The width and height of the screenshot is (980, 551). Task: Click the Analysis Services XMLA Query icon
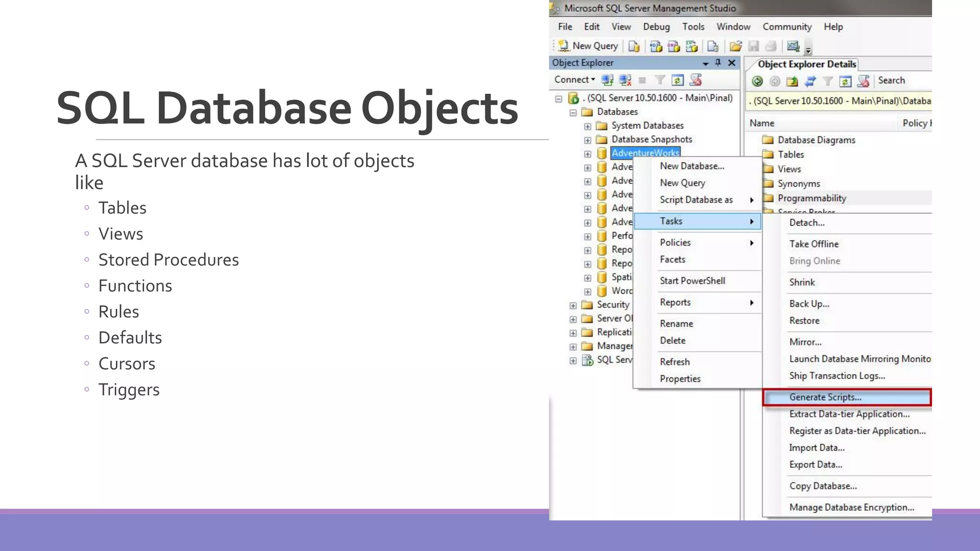692,46
